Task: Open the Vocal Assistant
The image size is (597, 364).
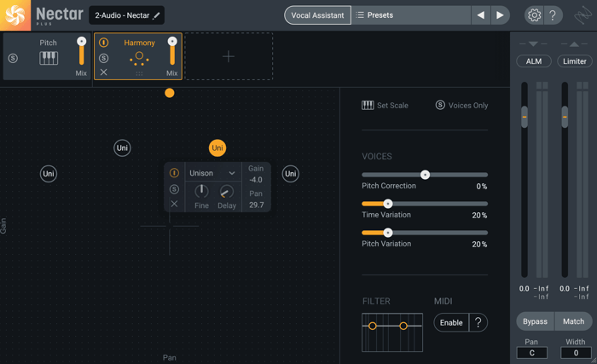Action: (x=317, y=15)
